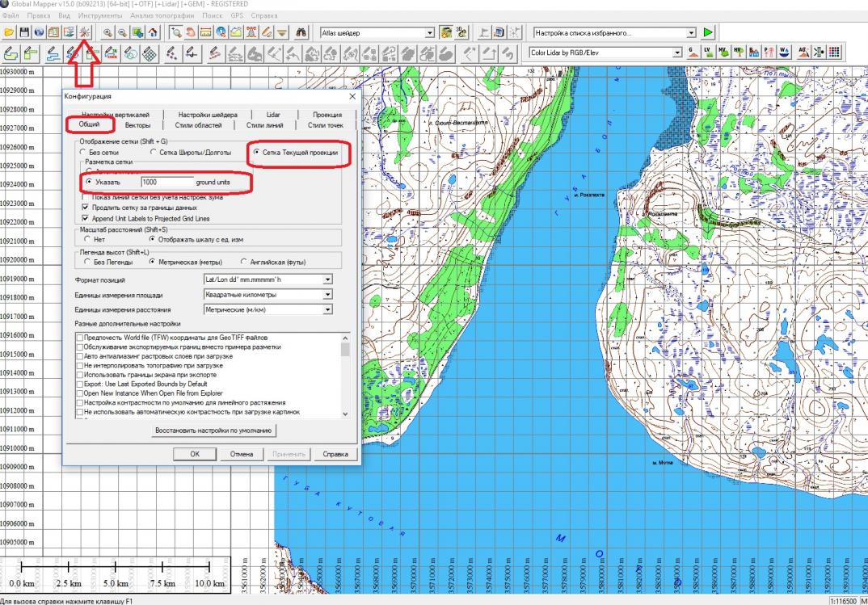Select the binoculars search icon
The image size is (868, 605).
[x=302, y=33]
